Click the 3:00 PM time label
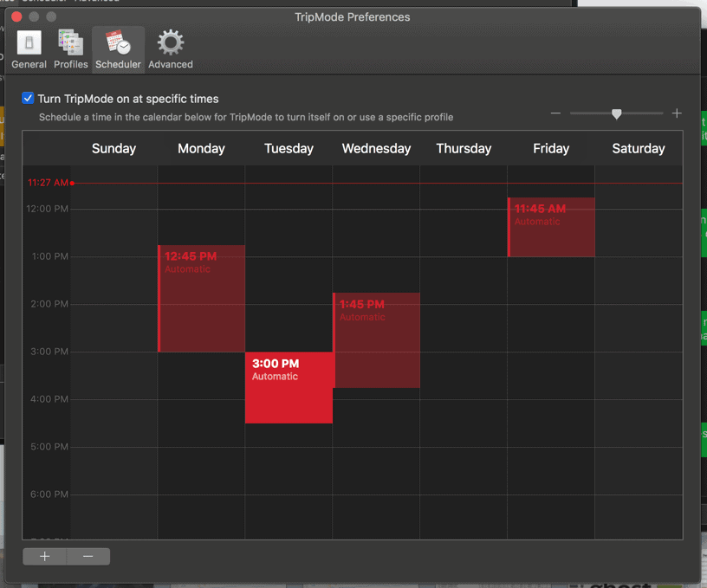This screenshot has width=707, height=588. coord(49,352)
